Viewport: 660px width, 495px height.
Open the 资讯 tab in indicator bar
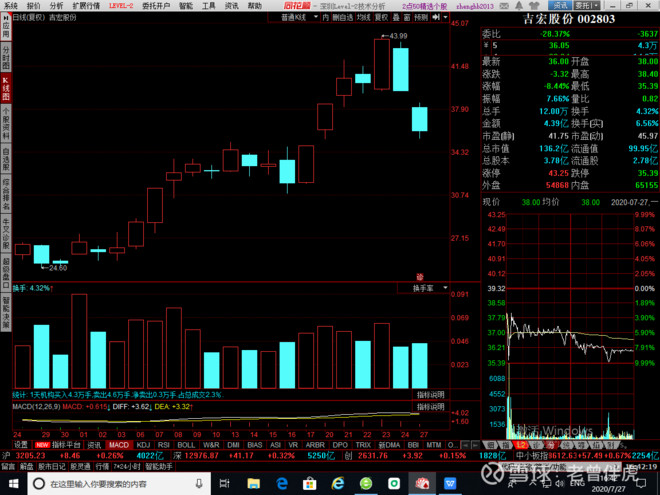pyautogui.click(x=94, y=445)
